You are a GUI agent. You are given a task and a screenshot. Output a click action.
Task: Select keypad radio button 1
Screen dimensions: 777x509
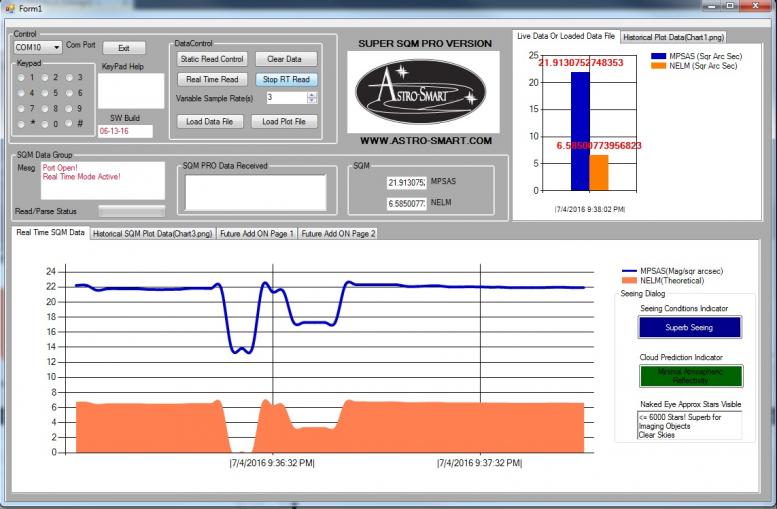[21, 78]
